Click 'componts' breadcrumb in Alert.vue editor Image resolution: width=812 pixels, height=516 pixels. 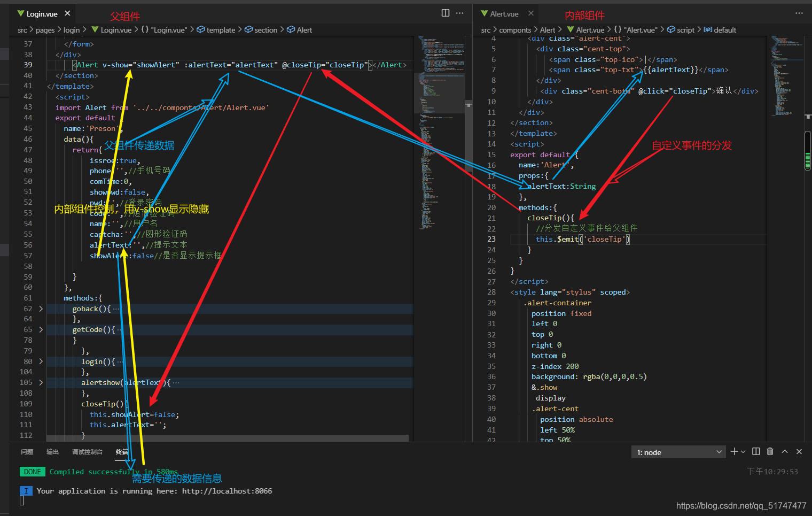tap(515, 30)
